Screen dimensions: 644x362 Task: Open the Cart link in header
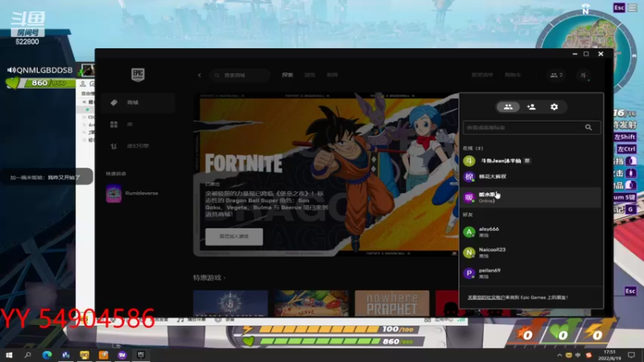(x=513, y=75)
